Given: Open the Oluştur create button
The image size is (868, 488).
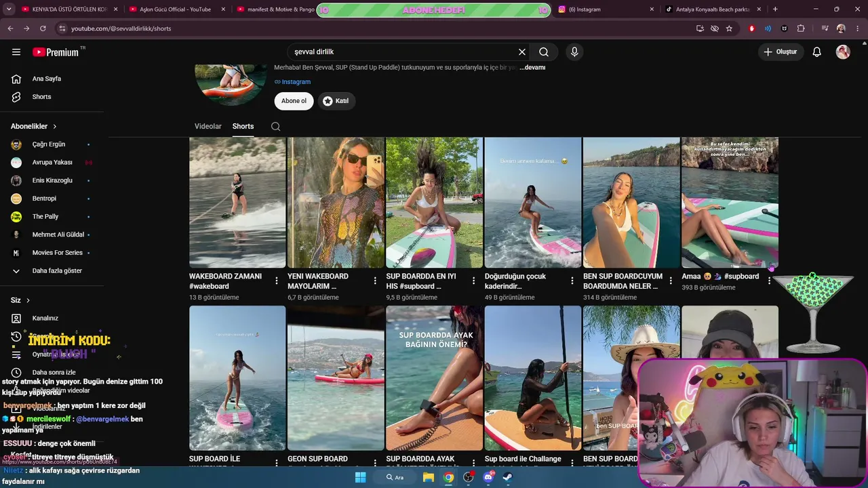Looking at the screenshot, I should coord(781,52).
